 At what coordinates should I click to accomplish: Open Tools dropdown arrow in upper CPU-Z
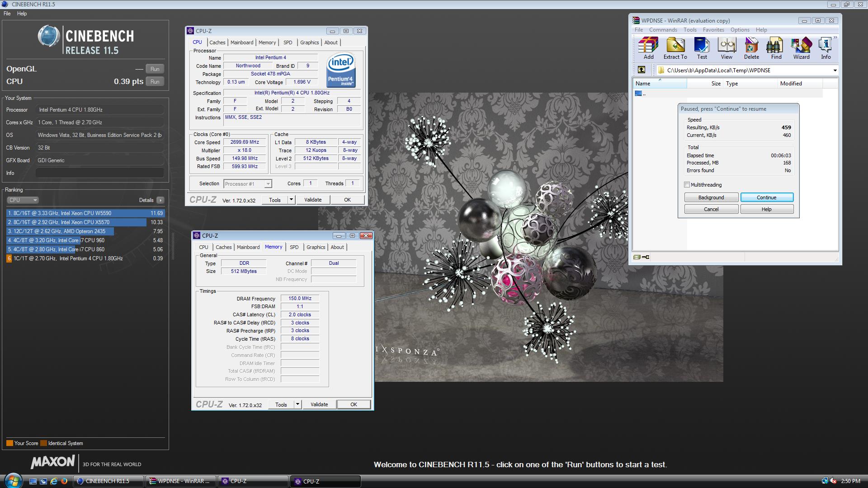pyautogui.click(x=291, y=200)
